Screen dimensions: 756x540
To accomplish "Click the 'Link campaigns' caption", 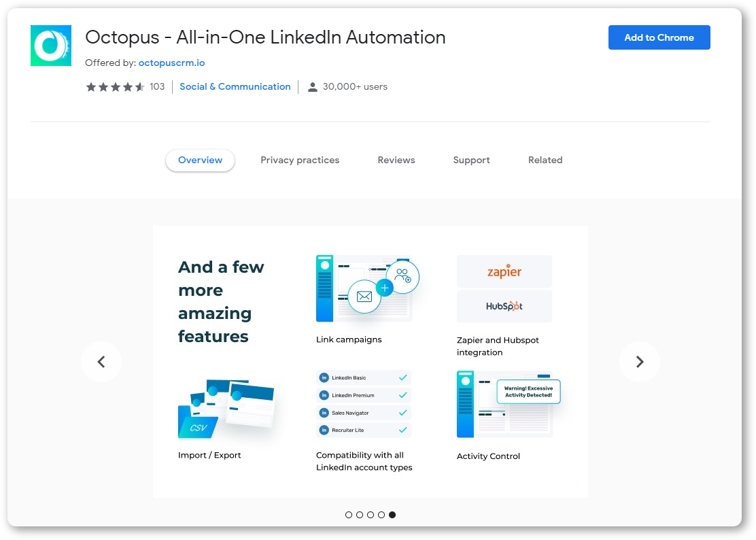I will (349, 339).
